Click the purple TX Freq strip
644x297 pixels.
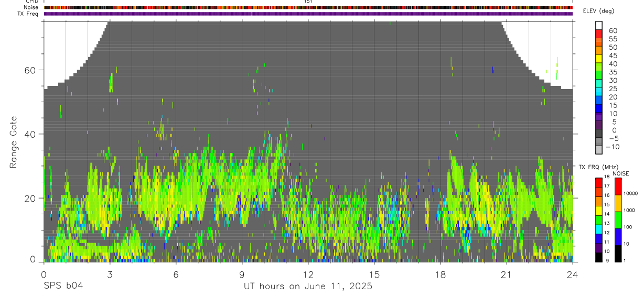pos(308,14)
